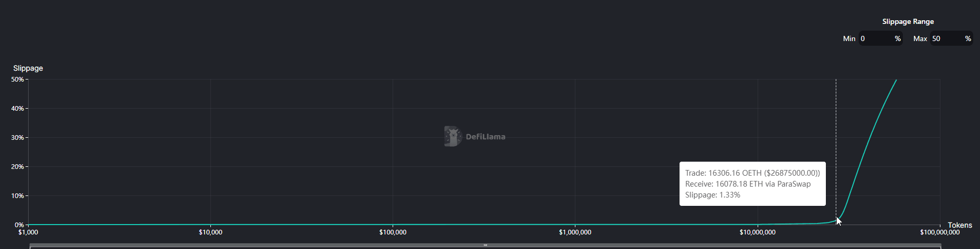Click the Min slippage input field
Viewport: 980px width, 249px height.
coord(876,38)
